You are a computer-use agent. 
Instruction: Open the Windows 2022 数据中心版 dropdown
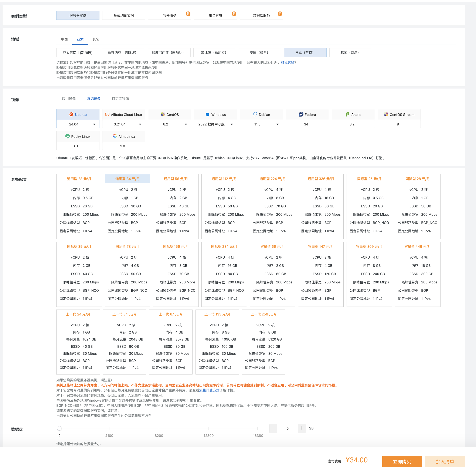coord(215,124)
